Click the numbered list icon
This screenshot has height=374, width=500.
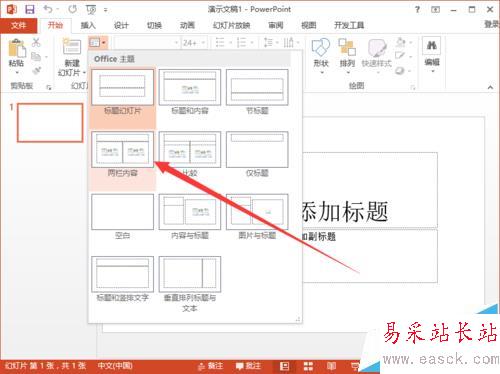[241, 43]
